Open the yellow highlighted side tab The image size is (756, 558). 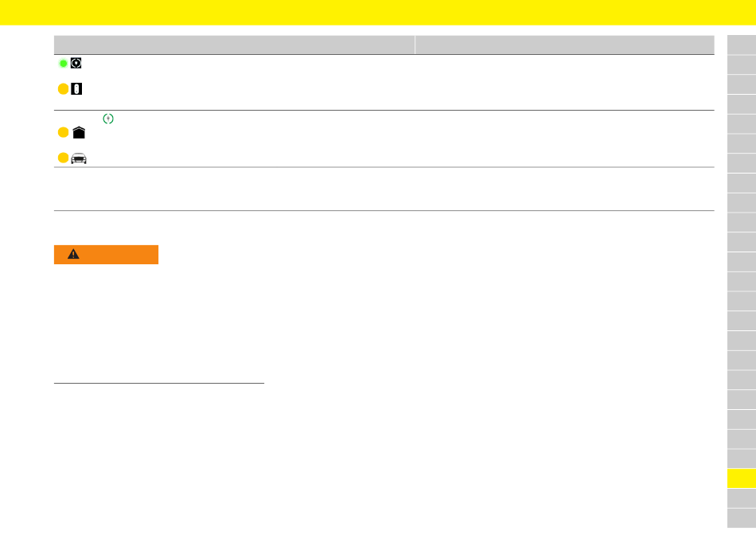742,478
